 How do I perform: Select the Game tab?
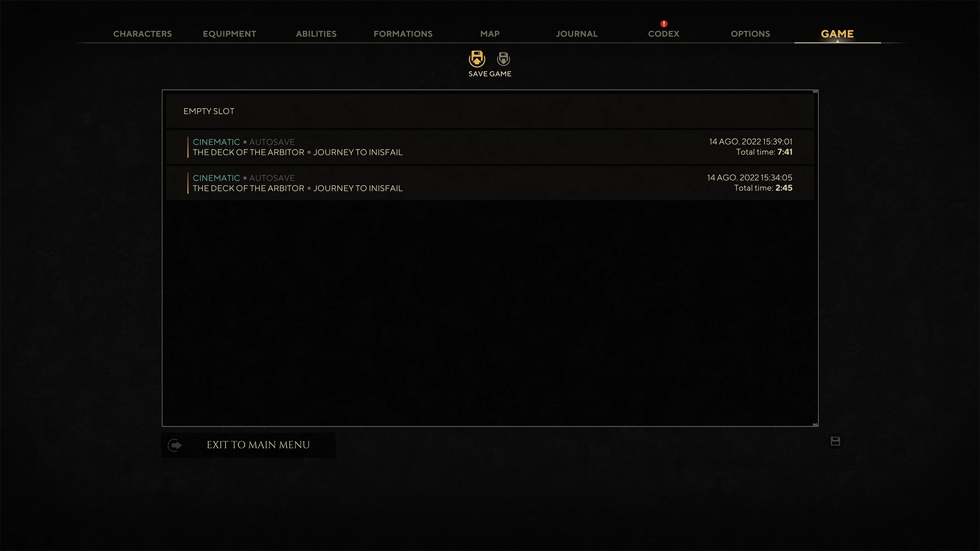point(837,34)
